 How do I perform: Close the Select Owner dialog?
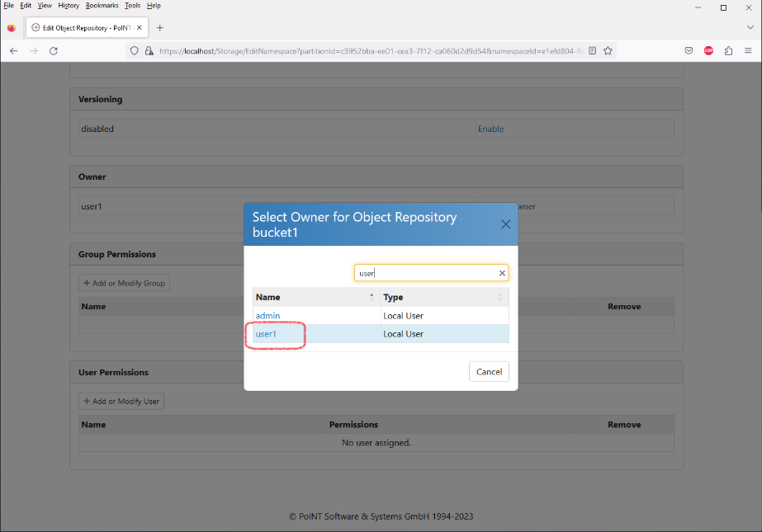pyautogui.click(x=506, y=224)
